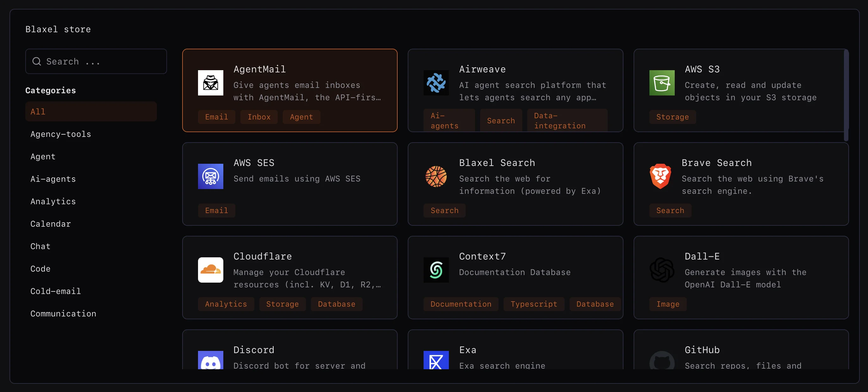Click the AWS SES email icon
Viewport: 868px width, 392px height.
210,176
